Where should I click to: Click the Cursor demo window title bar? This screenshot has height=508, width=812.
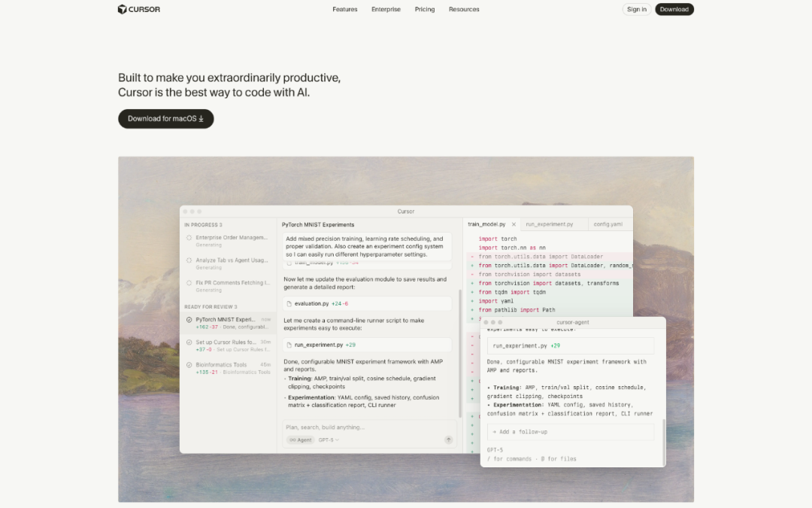(406, 211)
